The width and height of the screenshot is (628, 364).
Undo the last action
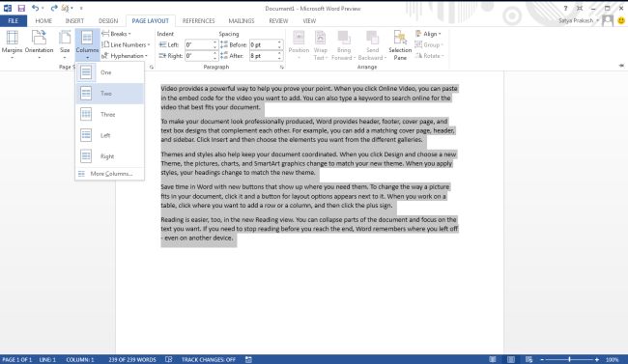pos(35,8)
